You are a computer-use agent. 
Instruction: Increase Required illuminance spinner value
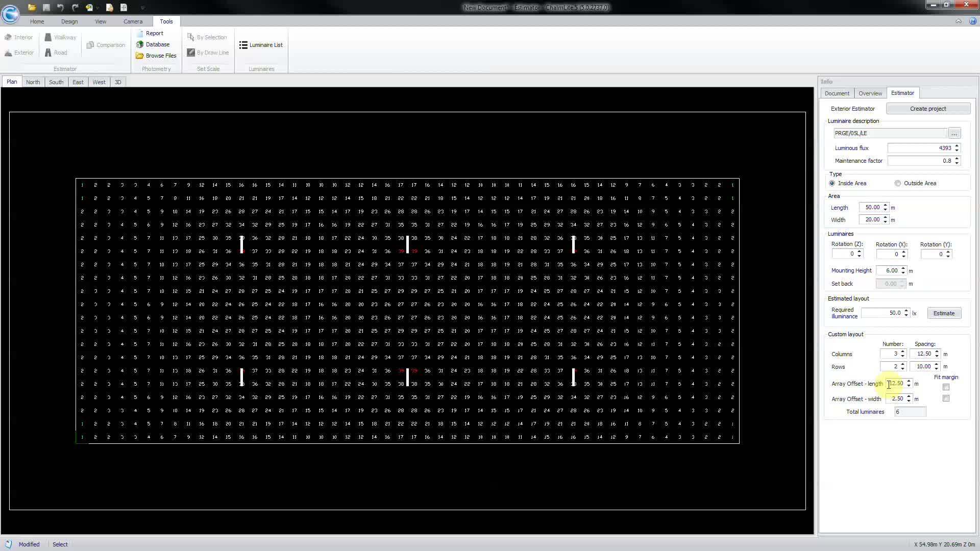[906, 311]
